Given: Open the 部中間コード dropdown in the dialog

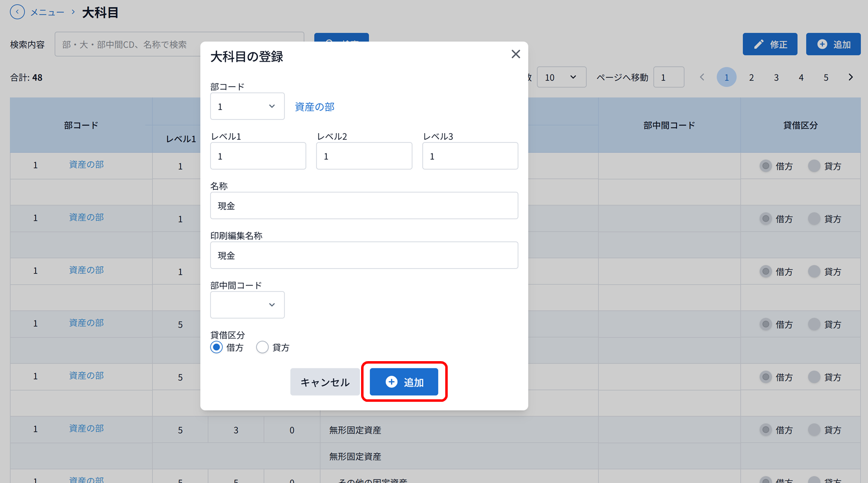Looking at the screenshot, I should (247, 305).
